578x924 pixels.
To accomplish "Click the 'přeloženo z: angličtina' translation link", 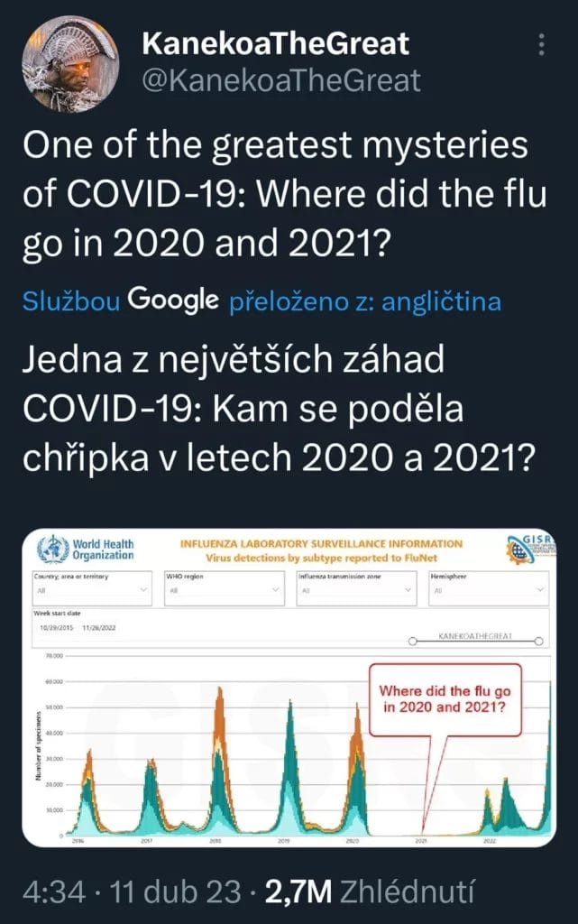I will (365, 300).
